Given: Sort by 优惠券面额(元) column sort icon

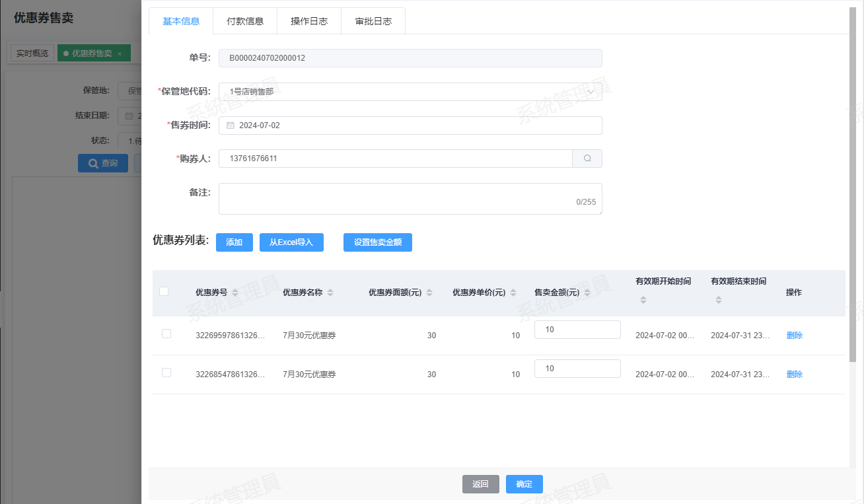Looking at the screenshot, I should tap(429, 293).
